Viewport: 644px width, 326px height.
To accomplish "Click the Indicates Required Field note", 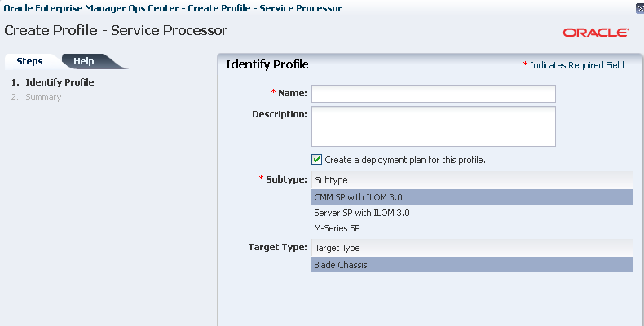I will (573, 65).
